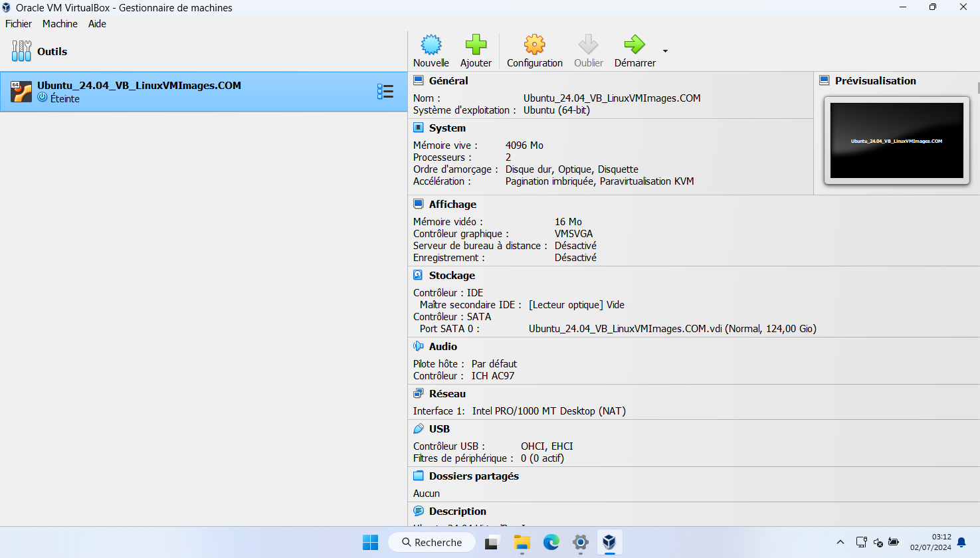The height and width of the screenshot is (558, 980).
Task: Expand the Démarrer dropdown arrow
Action: 665,51
